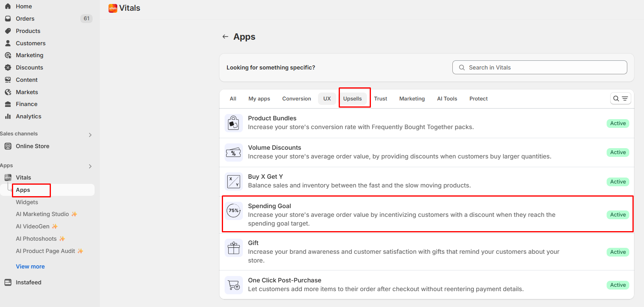Expand the Apps section chevron in sidebar
The height and width of the screenshot is (307, 644).
coord(90,166)
